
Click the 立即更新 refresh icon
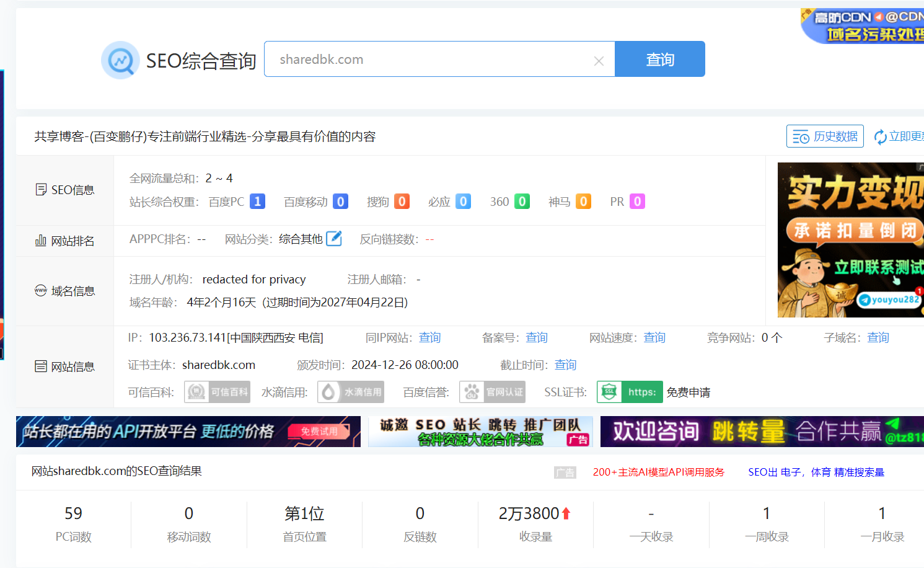(879, 137)
